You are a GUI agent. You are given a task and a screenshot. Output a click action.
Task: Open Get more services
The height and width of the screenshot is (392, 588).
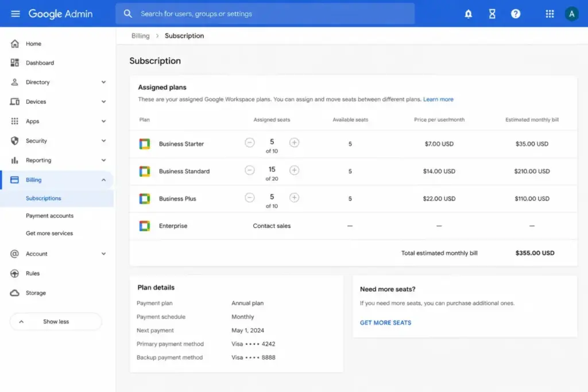tap(49, 233)
